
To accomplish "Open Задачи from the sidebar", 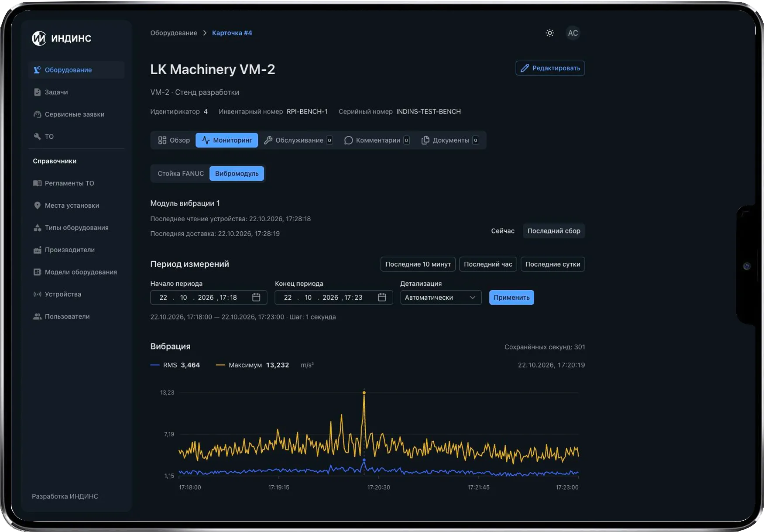I will click(76, 92).
